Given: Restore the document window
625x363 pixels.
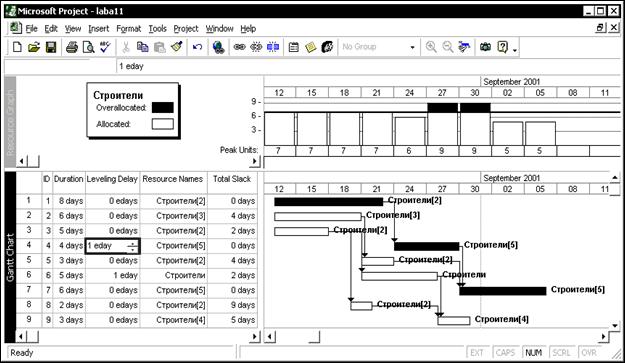Looking at the screenshot, I should coord(600,27).
